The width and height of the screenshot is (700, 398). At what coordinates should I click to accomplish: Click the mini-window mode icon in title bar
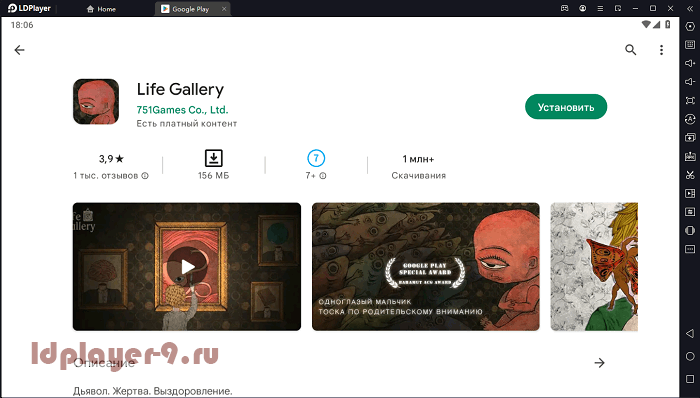tap(618, 8)
